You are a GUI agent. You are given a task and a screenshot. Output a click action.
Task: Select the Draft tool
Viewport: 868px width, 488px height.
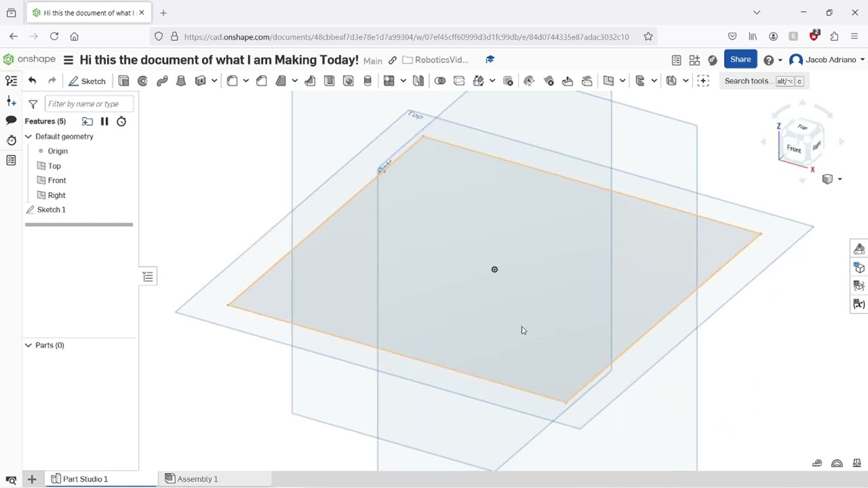point(281,81)
